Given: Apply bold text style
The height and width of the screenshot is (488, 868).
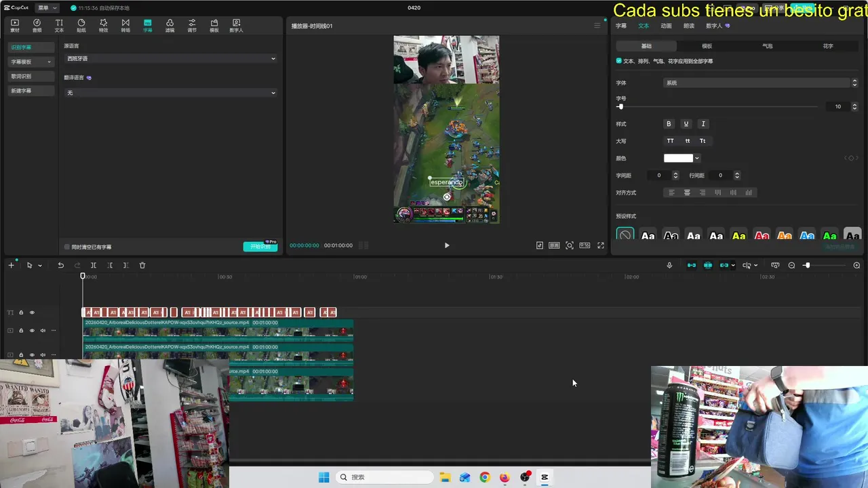Looking at the screenshot, I should [x=669, y=124].
